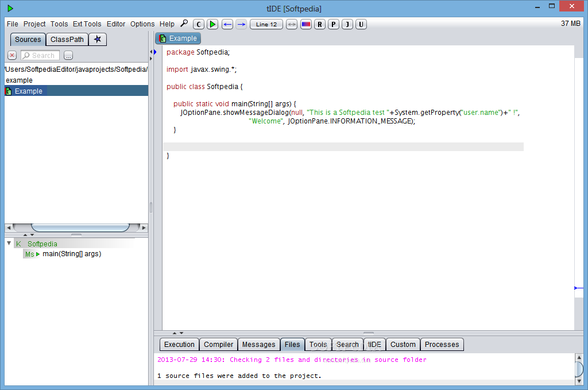Open the star favorites tab
This screenshot has width=588, height=390.
tap(98, 40)
